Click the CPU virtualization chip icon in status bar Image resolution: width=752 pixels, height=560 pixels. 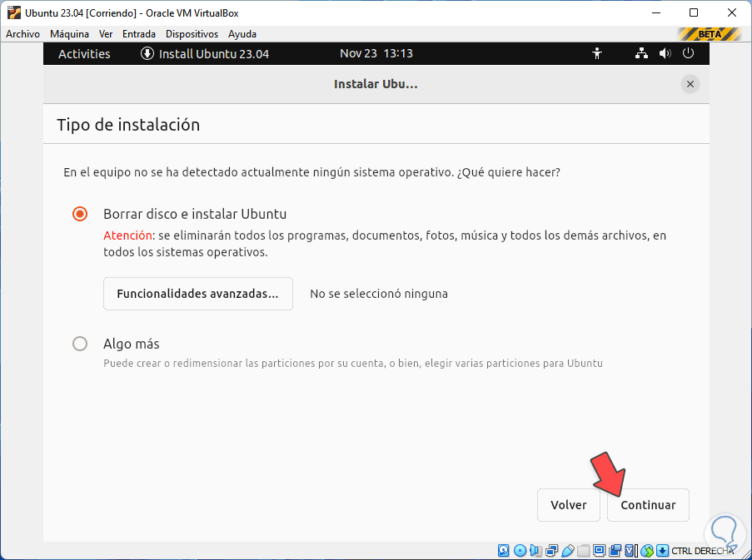click(x=630, y=550)
